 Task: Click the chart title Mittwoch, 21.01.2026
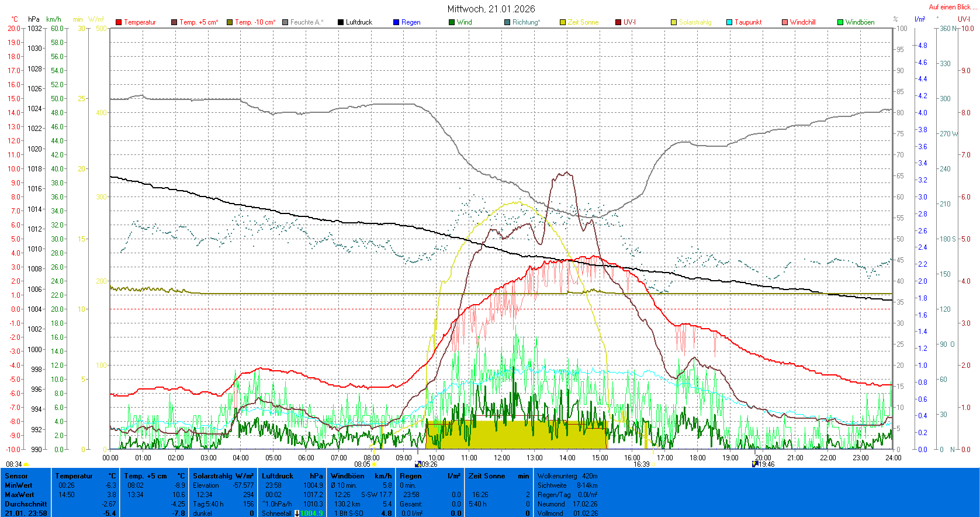click(491, 9)
